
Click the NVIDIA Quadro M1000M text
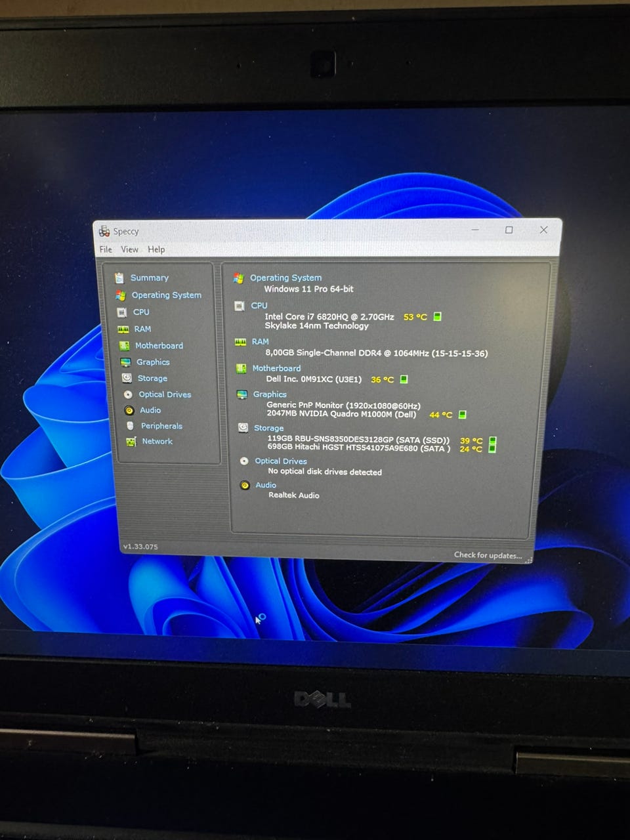tap(341, 414)
